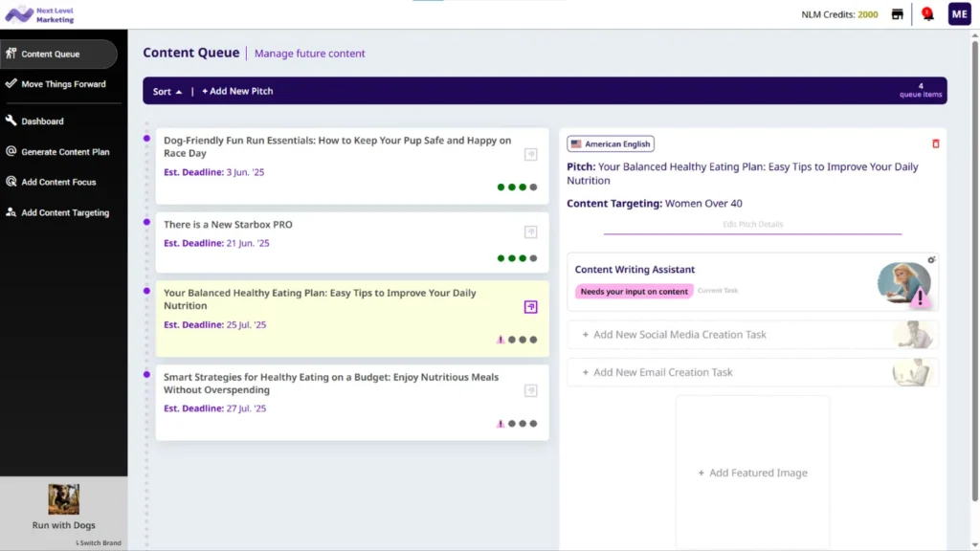Select Add Content Targeting in sidebar

65,212
